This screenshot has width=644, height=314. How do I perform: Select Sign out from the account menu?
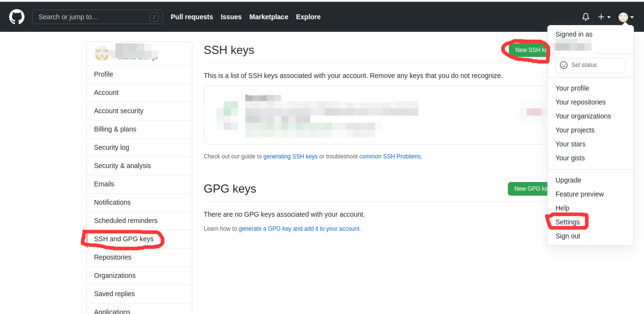[568, 235]
